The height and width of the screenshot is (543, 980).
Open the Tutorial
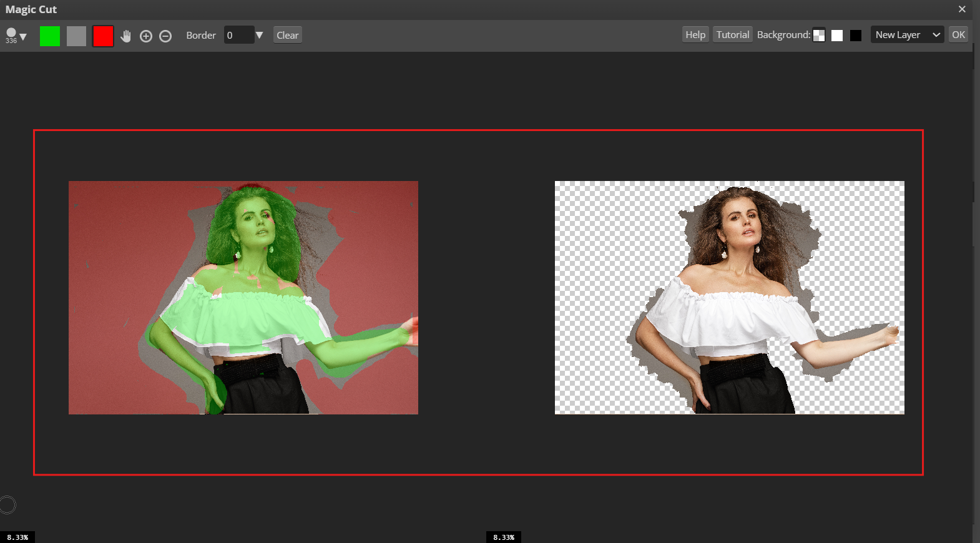732,35
